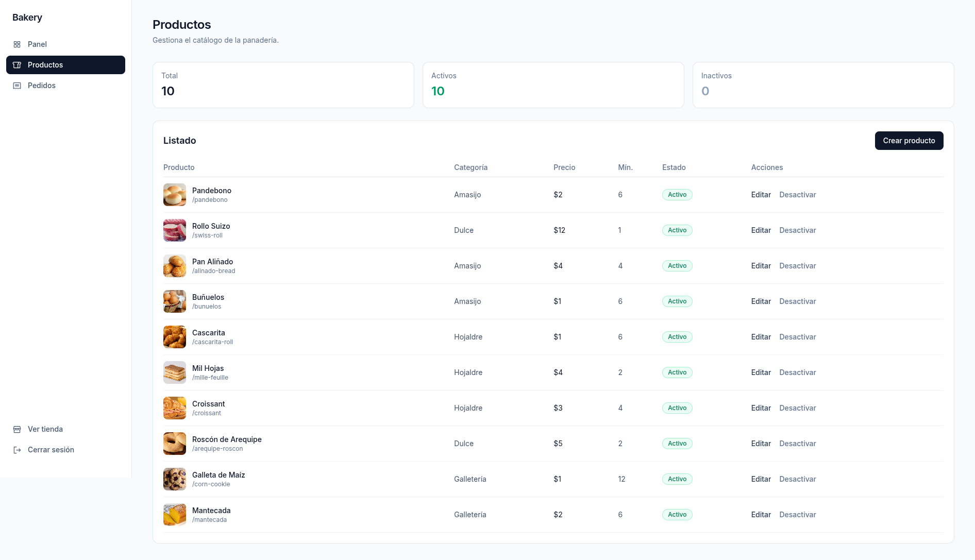The image size is (975, 560).
Task: Click the Ver tienda storefront icon
Action: pyautogui.click(x=17, y=429)
